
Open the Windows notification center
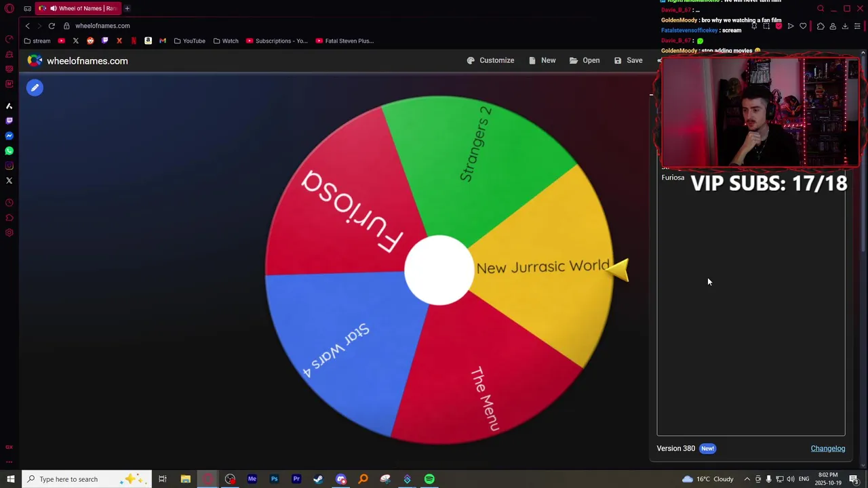pos(854,479)
